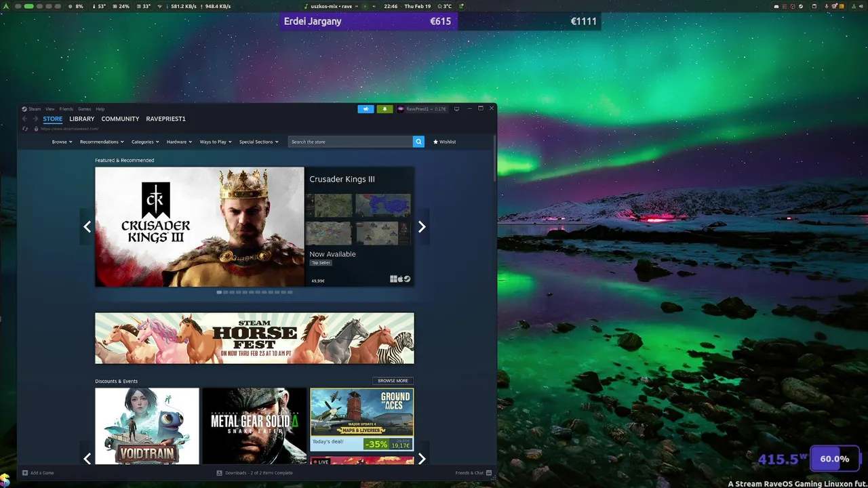868x488 pixels.
Task: Reload the store page
Action: (25, 129)
